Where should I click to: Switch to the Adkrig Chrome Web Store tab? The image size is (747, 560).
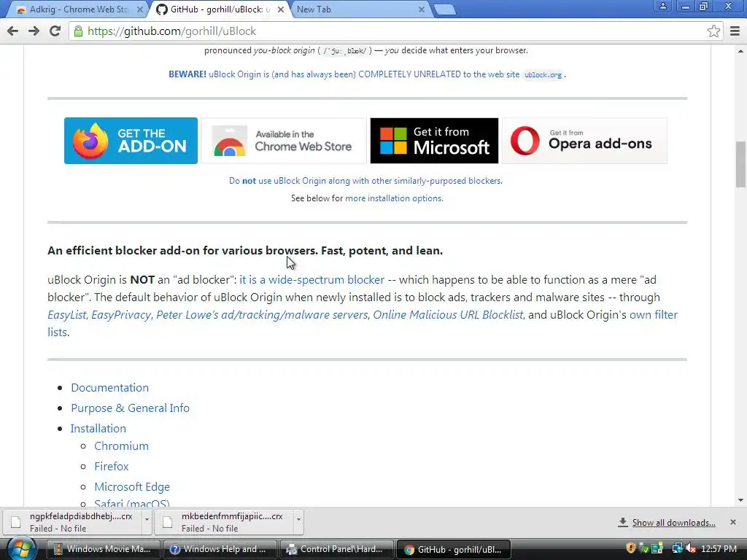click(x=79, y=9)
